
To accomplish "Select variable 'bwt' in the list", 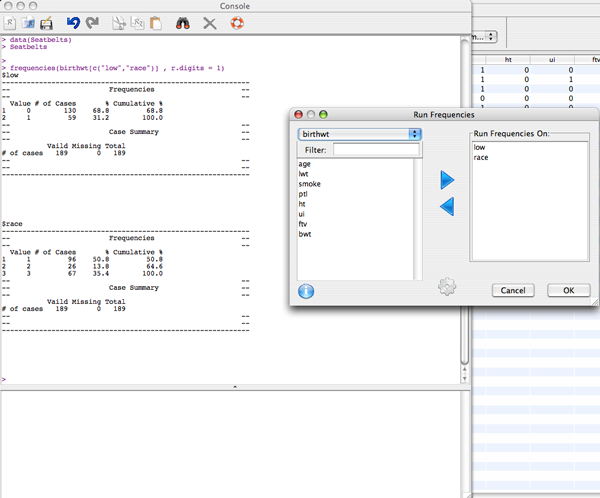I will (x=305, y=234).
